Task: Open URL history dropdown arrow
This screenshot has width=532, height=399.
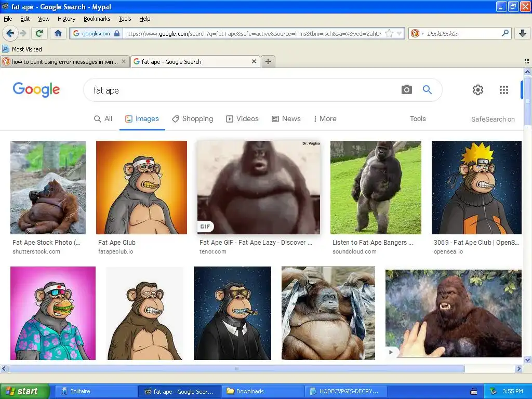Action: click(x=400, y=34)
